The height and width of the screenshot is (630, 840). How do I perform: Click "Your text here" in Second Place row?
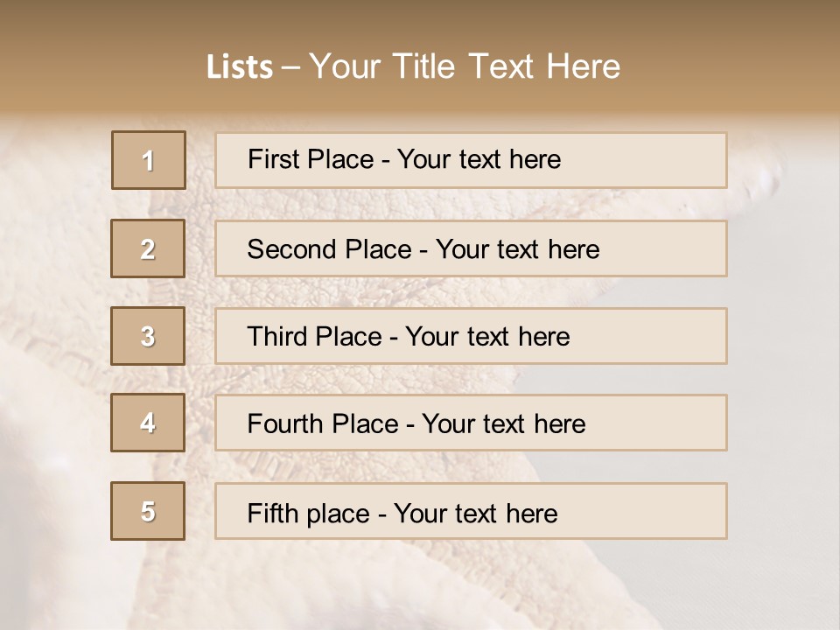[x=517, y=249]
